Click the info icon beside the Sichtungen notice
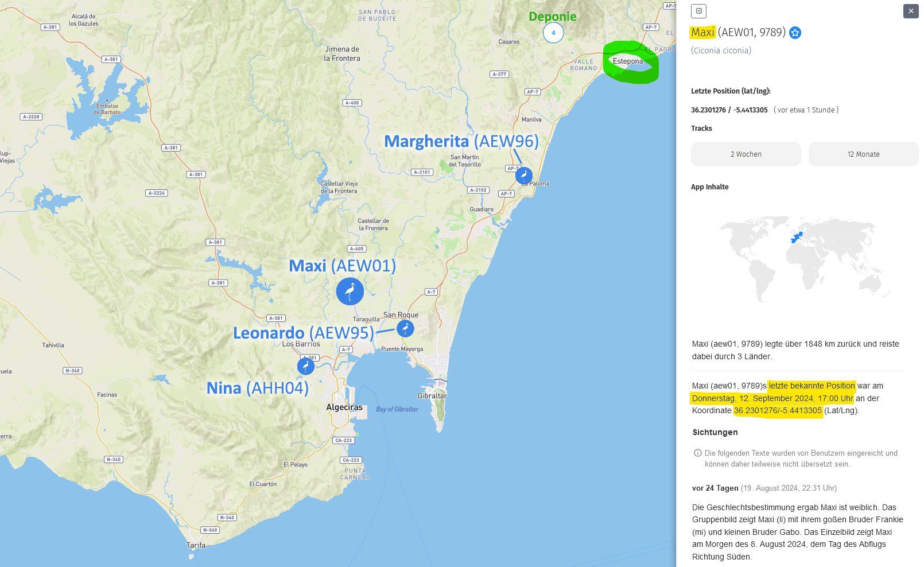 [698, 453]
